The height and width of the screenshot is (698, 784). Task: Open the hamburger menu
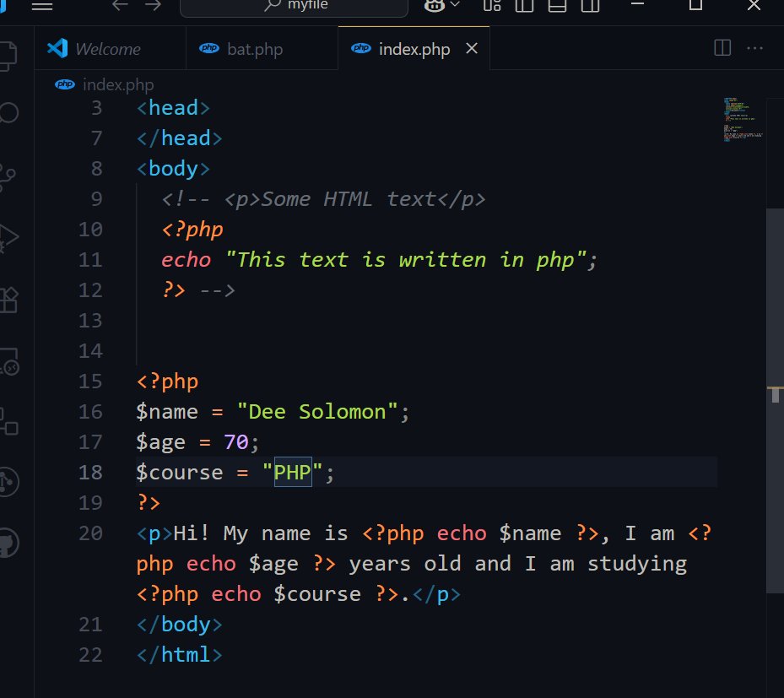pyautogui.click(x=41, y=7)
